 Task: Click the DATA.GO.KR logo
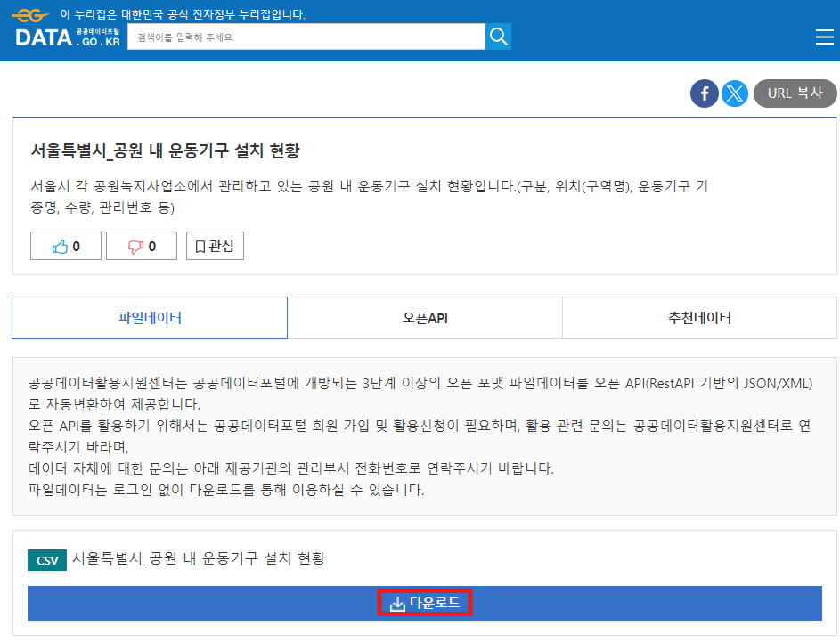68,37
